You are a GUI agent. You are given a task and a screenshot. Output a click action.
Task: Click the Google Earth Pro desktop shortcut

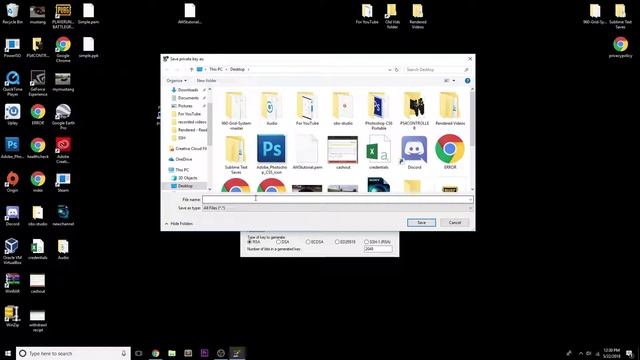point(63,117)
